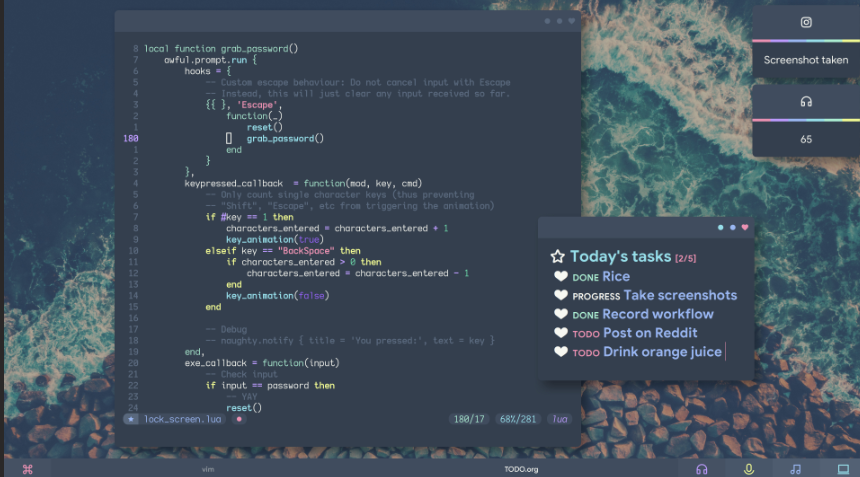Open the music note icon in the bottom bar

coord(795,469)
